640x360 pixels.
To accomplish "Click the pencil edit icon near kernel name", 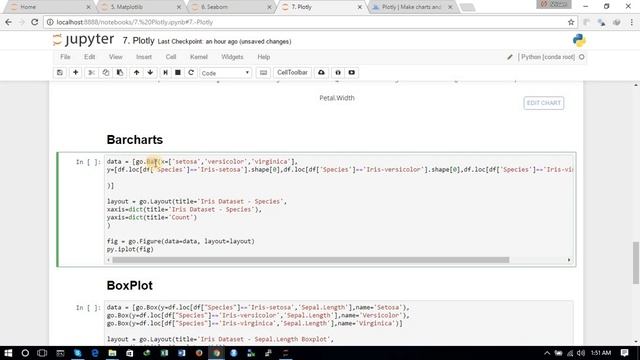I will coord(510,57).
